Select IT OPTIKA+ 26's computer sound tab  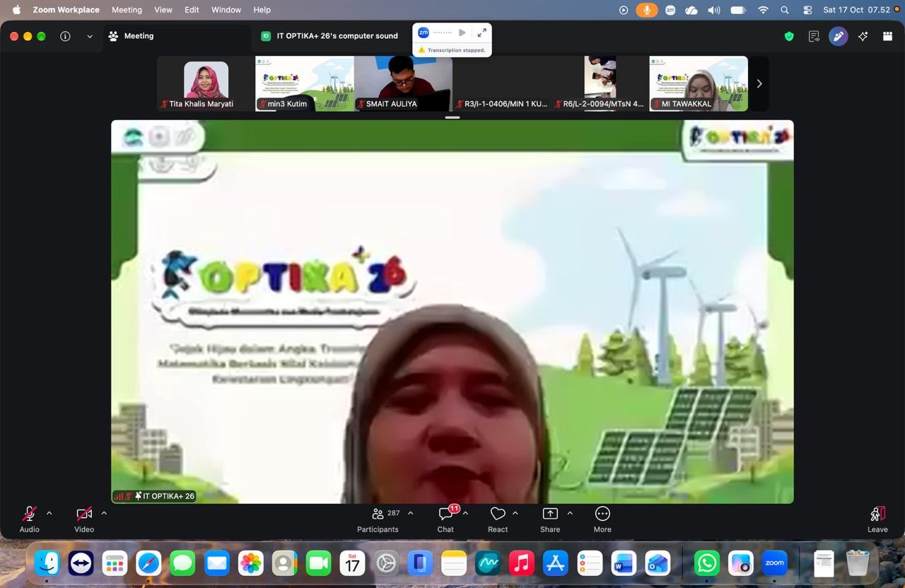(329, 36)
